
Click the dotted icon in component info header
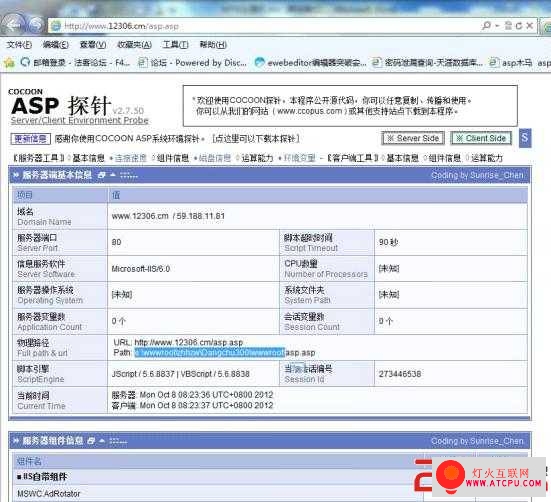(x=118, y=441)
